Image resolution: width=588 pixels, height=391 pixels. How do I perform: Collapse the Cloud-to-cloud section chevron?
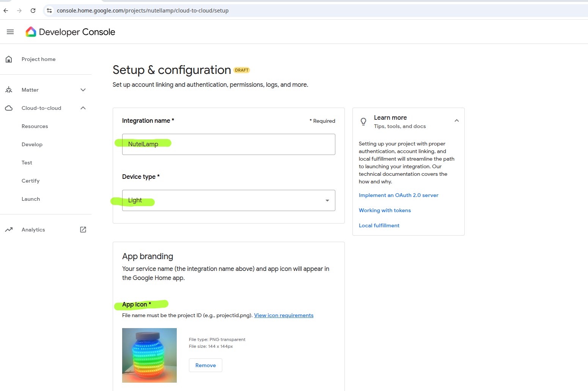pos(83,108)
